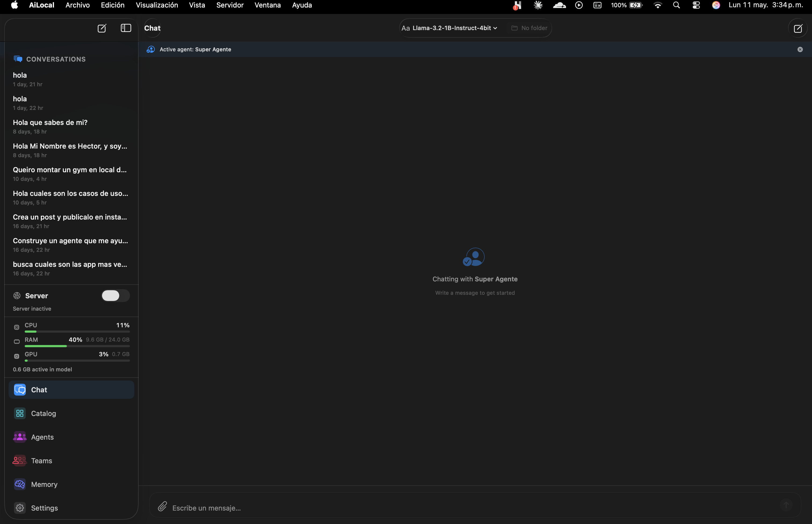Click the play circle icon in menu bar

(579, 5)
